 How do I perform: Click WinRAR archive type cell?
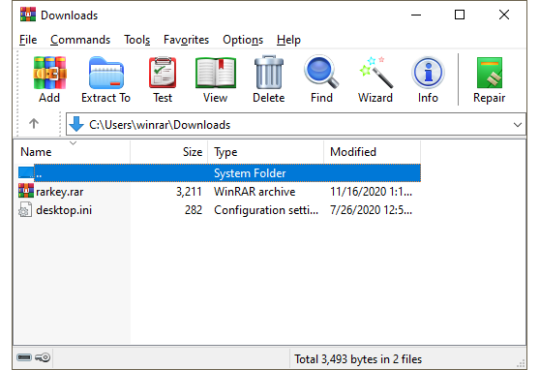pyautogui.click(x=255, y=192)
